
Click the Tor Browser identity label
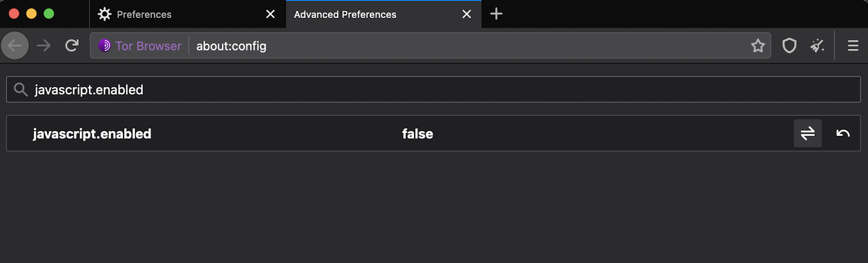coord(148,46)
